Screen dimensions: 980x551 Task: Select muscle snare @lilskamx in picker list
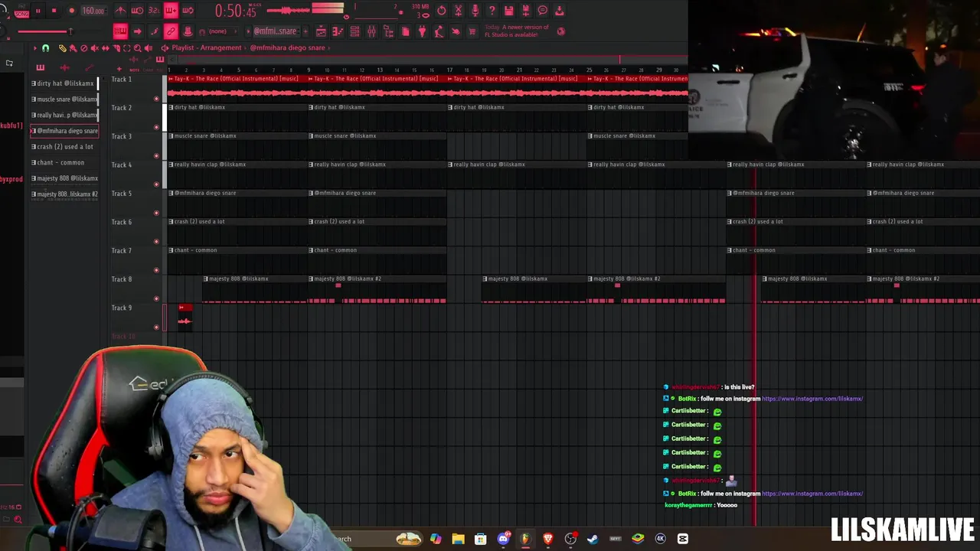[x=64, y=99]
